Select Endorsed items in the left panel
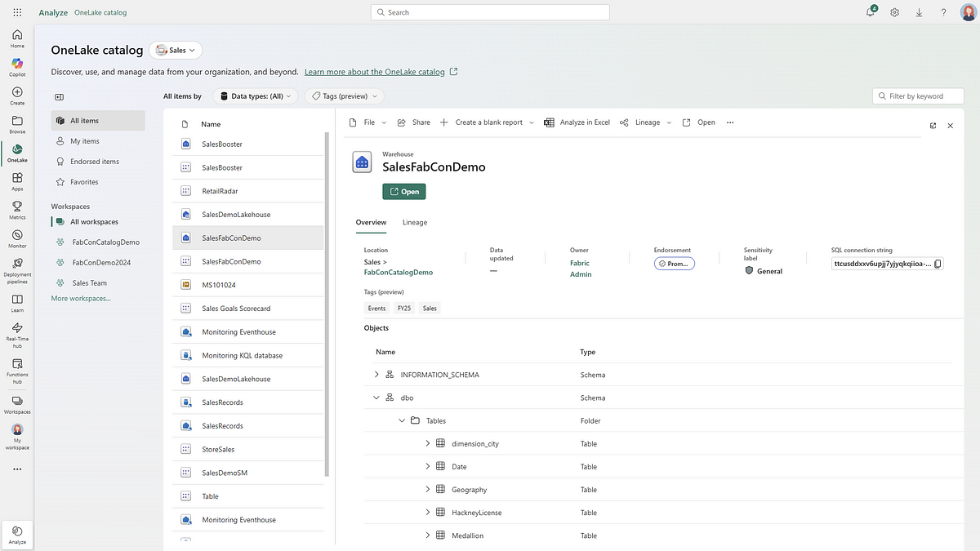The width and height of the screenshot is (980, 551). (x=94, y=162)
